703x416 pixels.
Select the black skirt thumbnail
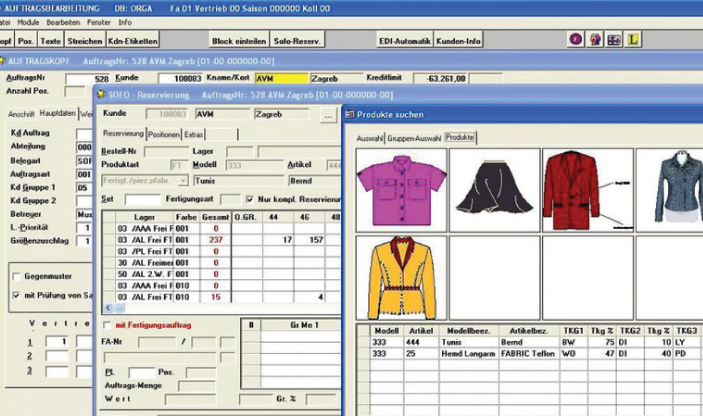point(495,190)
